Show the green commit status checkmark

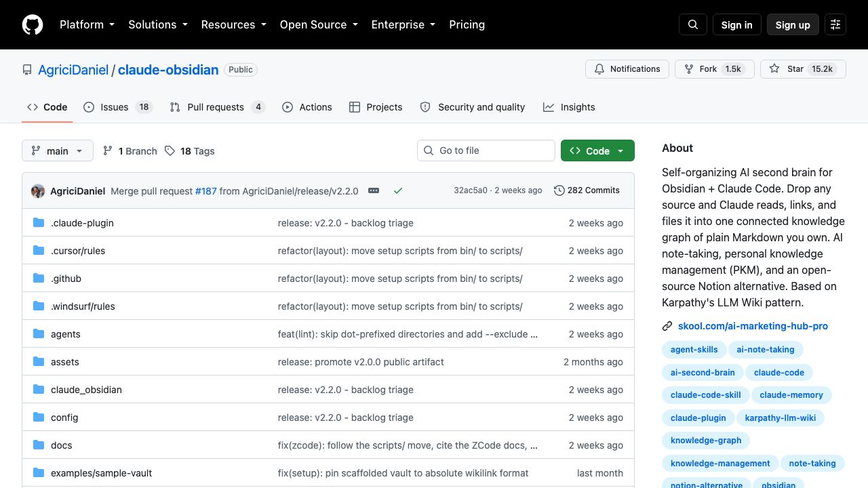[398, 190]
